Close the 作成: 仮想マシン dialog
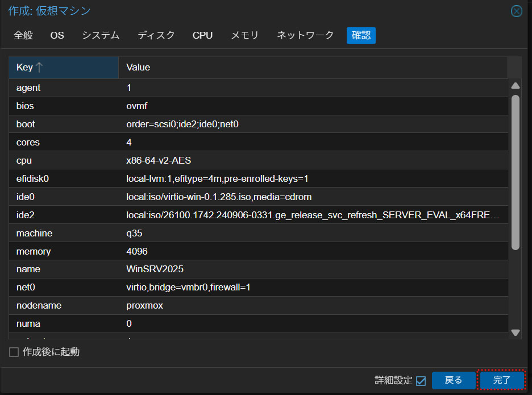 pyautogui.click(x=516, y=11)
